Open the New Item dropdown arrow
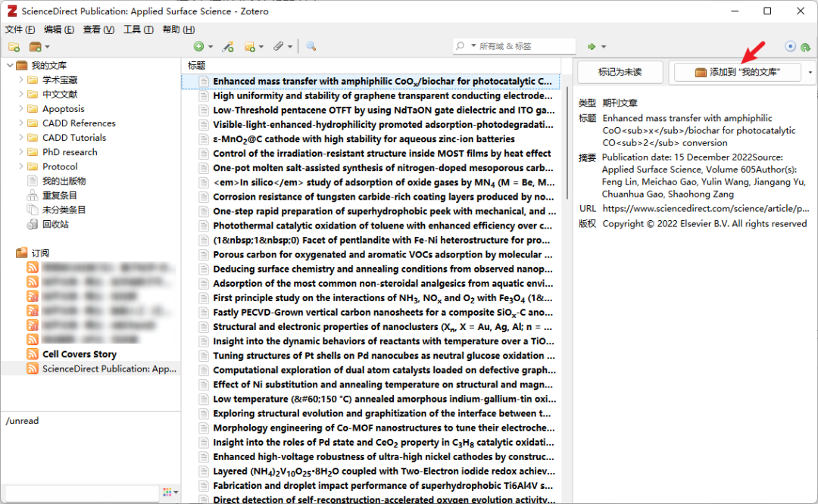Screen dimensions: 818x504 tap(211, 47)
